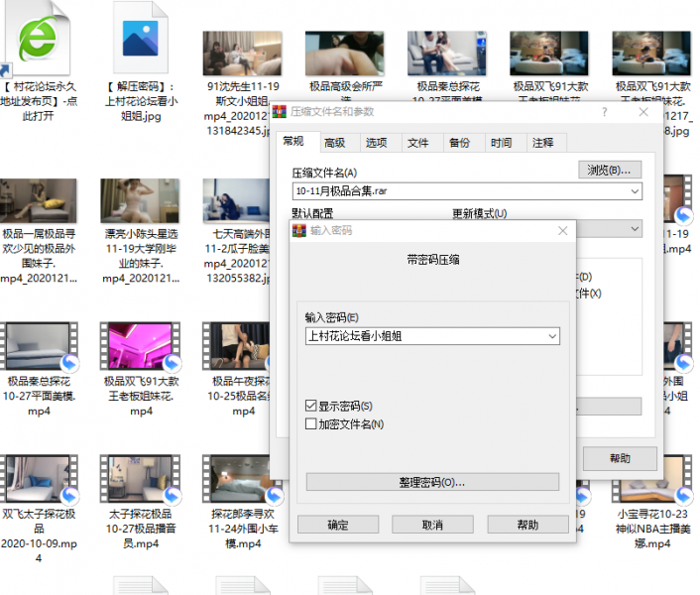Switch to the 高级 tab

pyautogui.click(x=334, y=143)
